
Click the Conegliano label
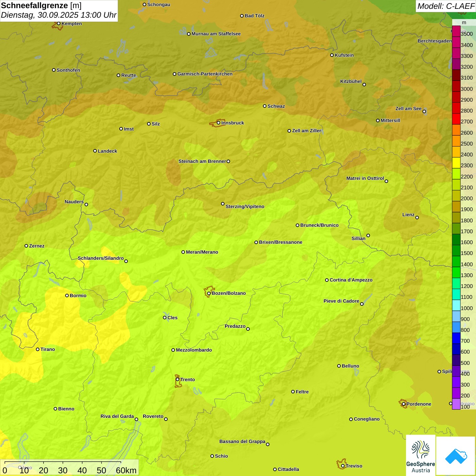(367, 419)
